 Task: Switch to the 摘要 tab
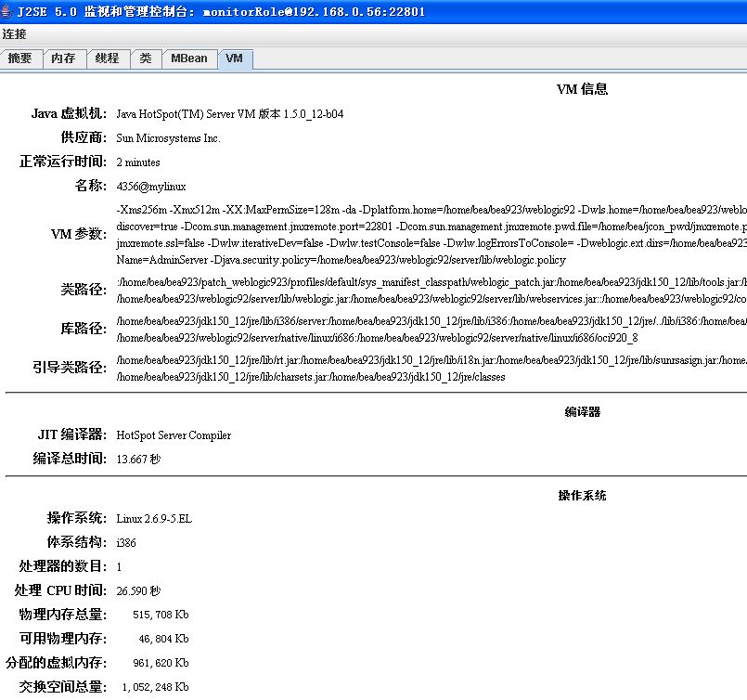pos(20,58)
